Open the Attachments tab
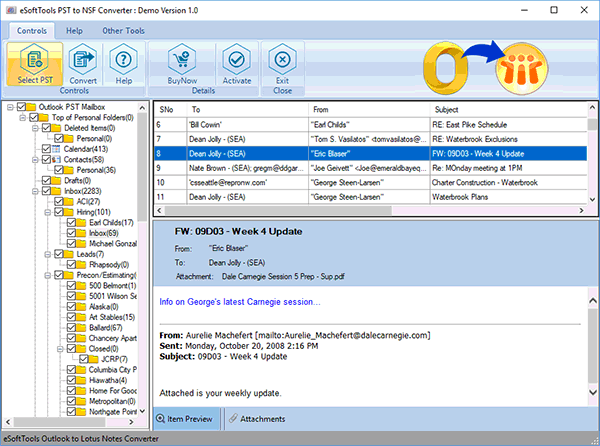This screenshot has height=446, width=600. point(257,419)
